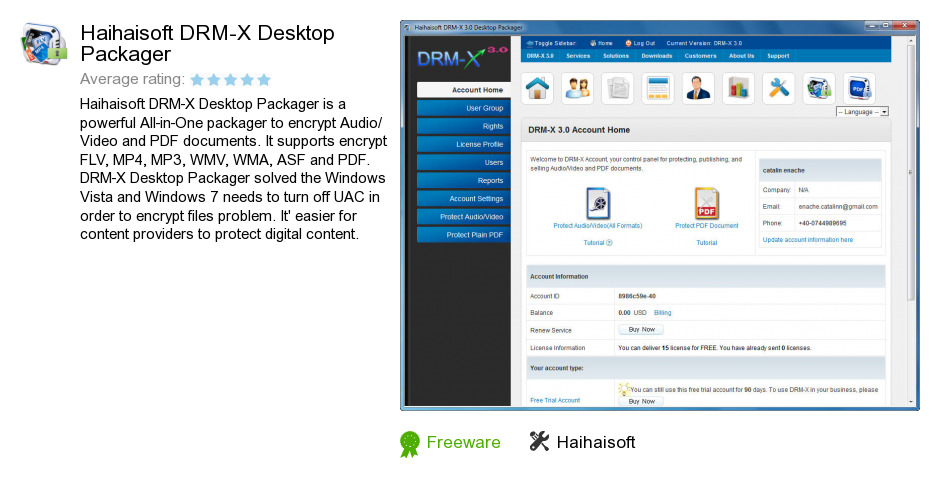Click the Toggle Sidebar control

pyautogui.click(x=551, y=43)
